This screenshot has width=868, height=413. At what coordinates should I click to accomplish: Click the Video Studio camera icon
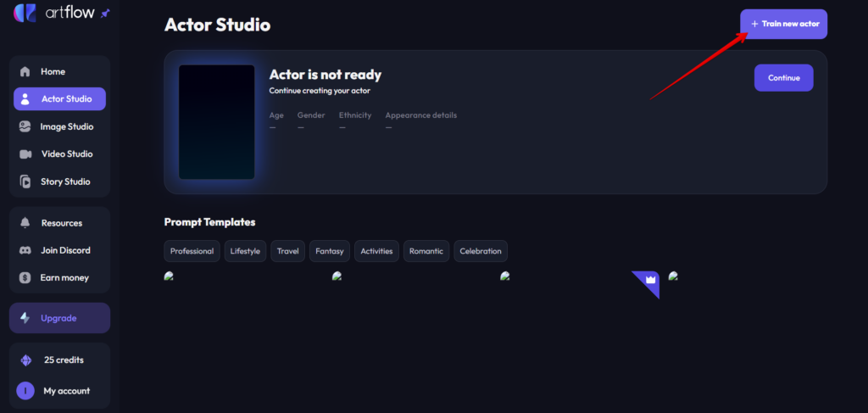[x=25, y=153]
